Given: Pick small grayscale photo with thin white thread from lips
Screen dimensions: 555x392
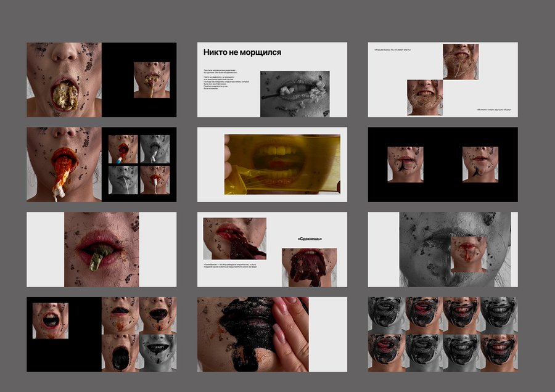Looking at the screenshot, I should 123,180.
